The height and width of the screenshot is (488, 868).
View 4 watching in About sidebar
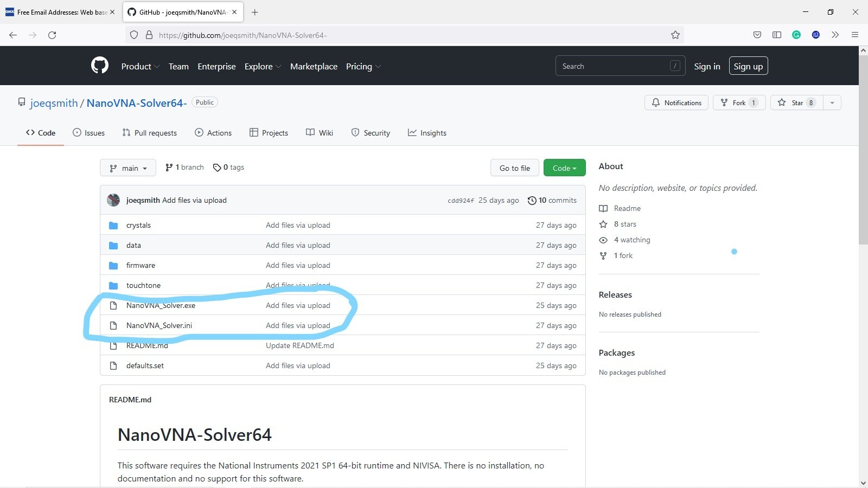point(624,240)
